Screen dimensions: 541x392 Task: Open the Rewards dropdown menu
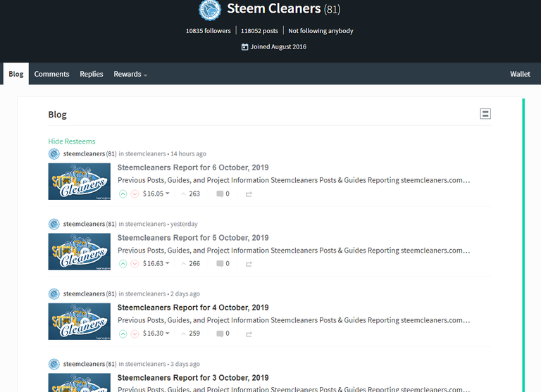130,74
